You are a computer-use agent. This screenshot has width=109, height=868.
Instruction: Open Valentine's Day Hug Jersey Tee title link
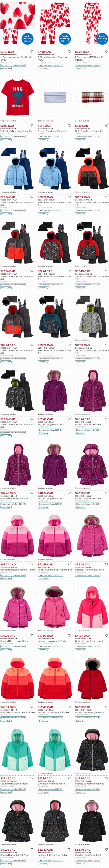17,131
